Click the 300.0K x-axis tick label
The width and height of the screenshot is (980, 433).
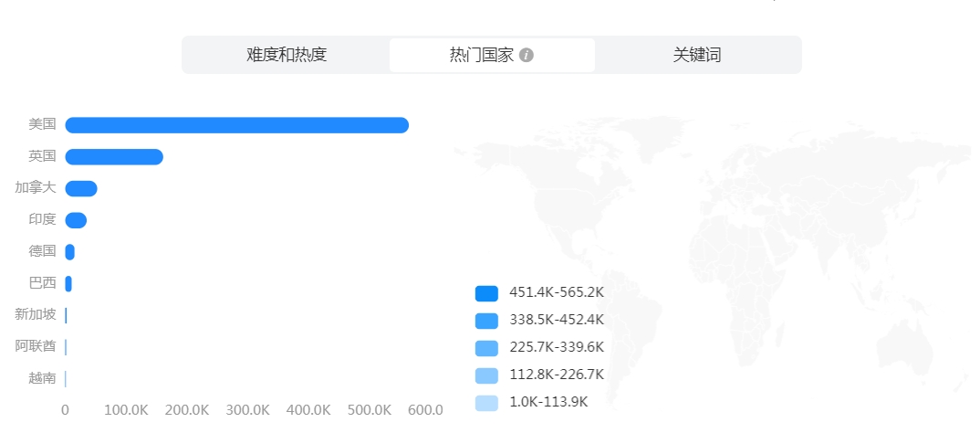click(x=248, y=411)
